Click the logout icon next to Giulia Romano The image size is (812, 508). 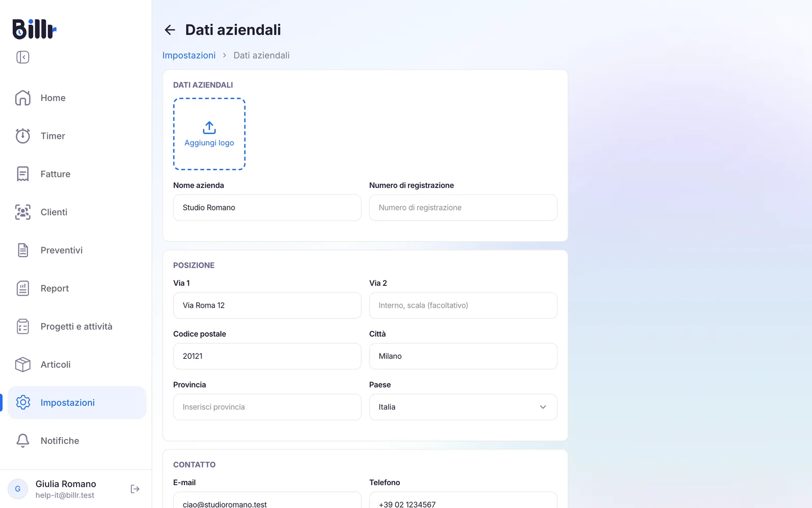tap(135, 489)
